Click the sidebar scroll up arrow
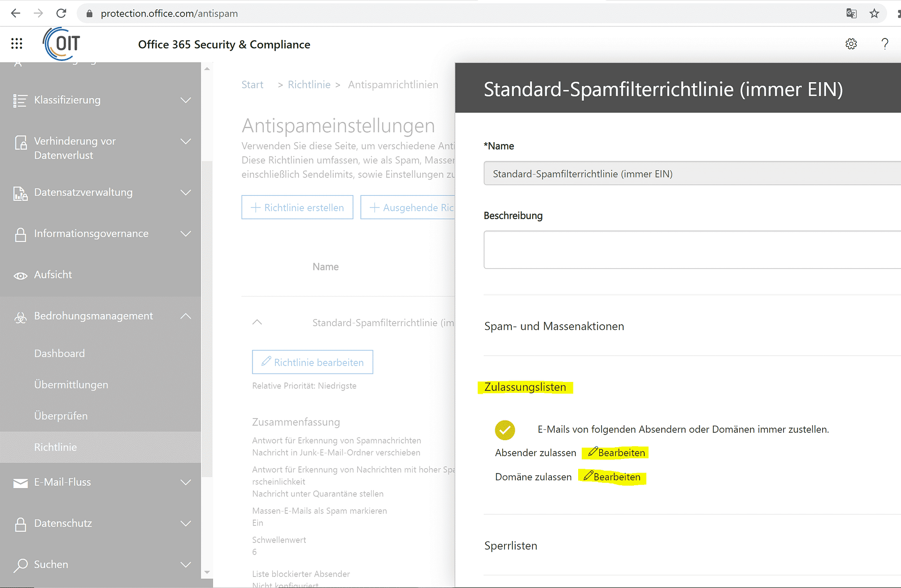This screenshot has width=901, height=588. tap(207, 69)
